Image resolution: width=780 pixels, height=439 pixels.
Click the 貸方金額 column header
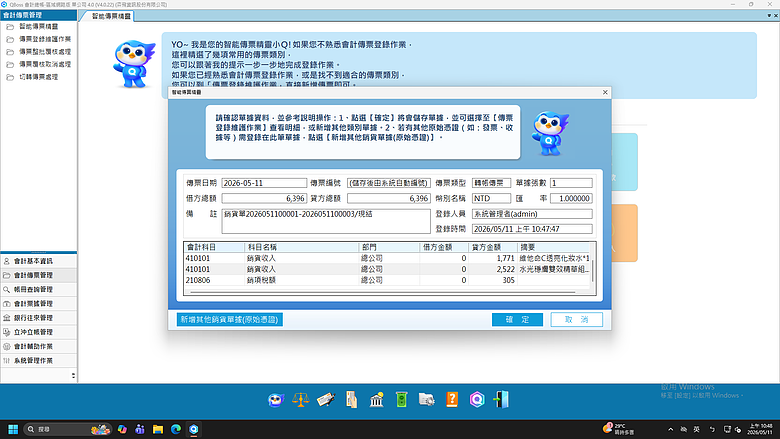[492, 247]
